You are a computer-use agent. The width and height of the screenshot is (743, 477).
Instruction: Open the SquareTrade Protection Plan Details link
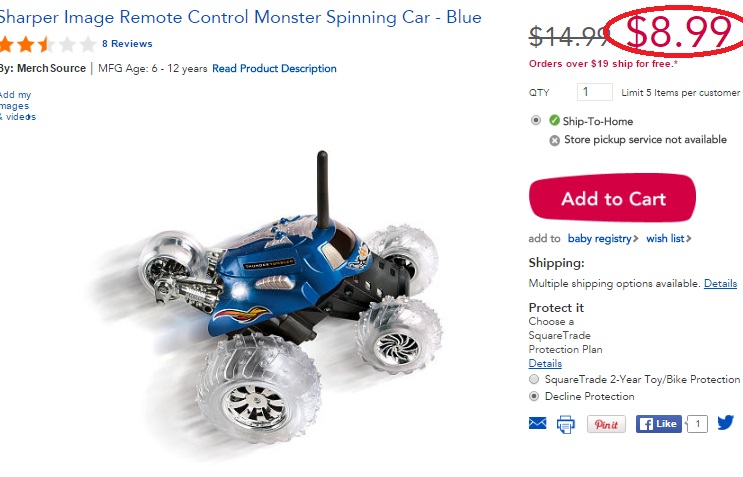pyautogui.click(x=545, y=363)
